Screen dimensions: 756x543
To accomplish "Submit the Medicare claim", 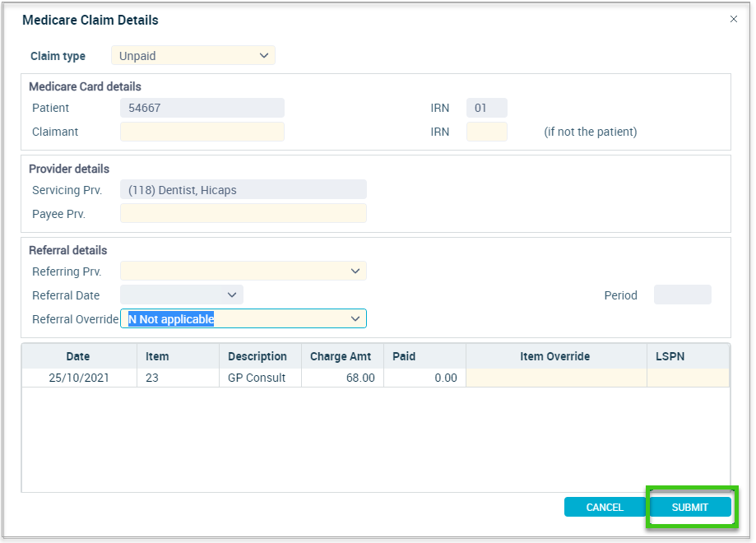I will 690,508.
